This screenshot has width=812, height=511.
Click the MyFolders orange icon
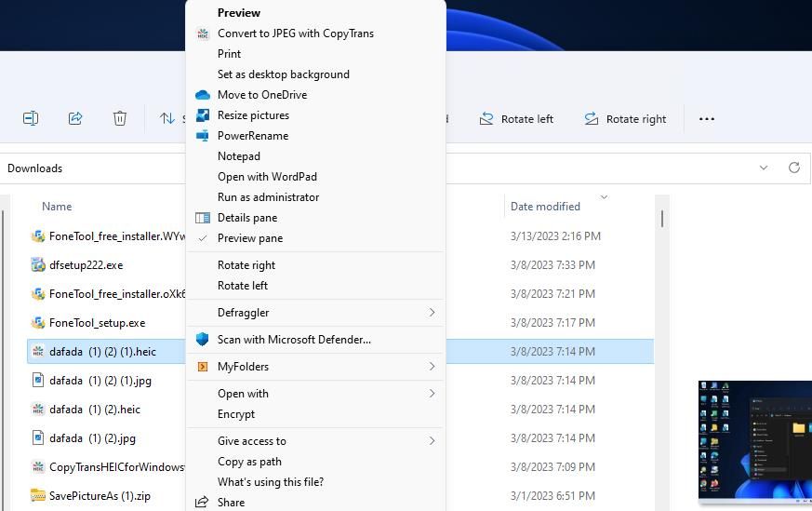pos(203,367)
